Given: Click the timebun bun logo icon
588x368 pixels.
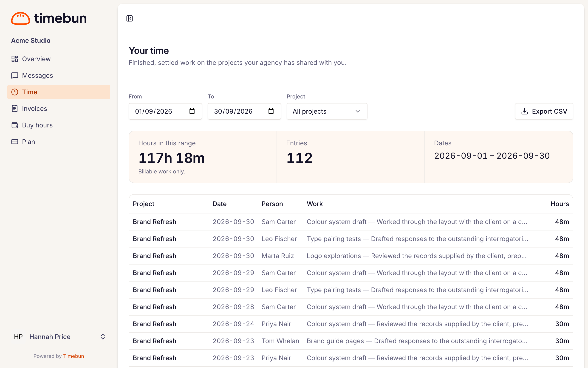Looking at the screenshot, I should click(x=21, y=18).
